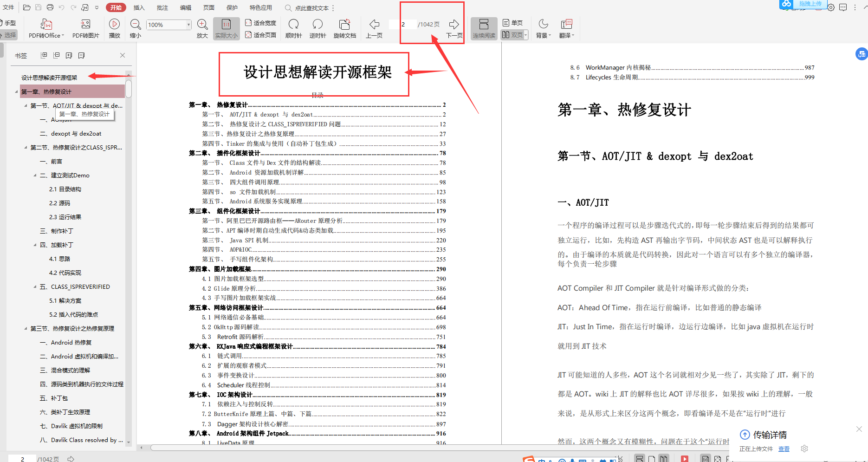Screen dimensions: 868x462
Task: Open a file with the folder icon
Action: pyautogui.click(x=27, y=7)
